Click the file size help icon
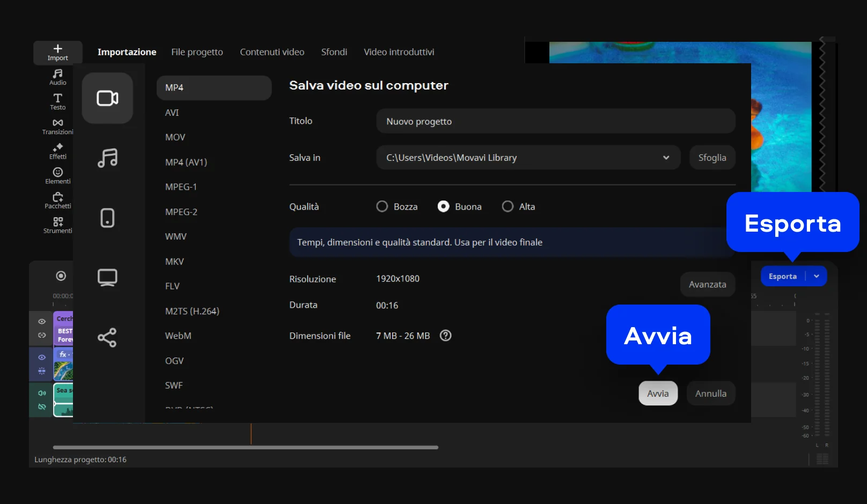This screenshot has width=867, height=504. (445, 336)
